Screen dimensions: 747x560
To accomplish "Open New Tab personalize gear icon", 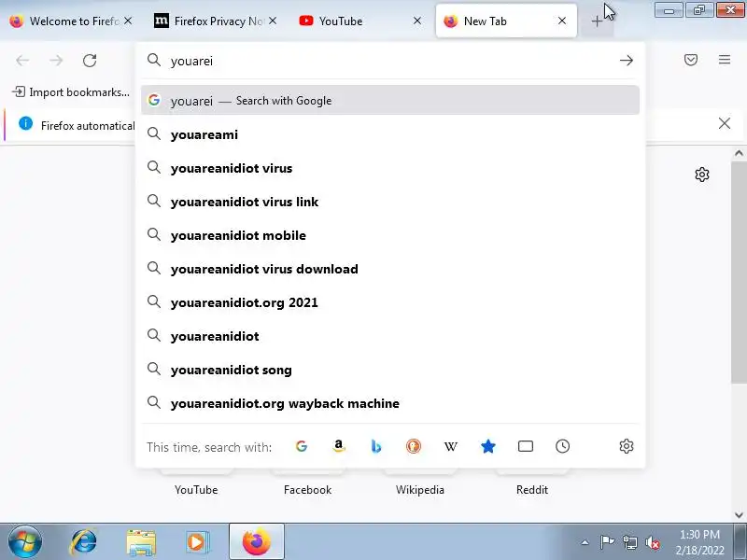I will [x=702, y=175].
